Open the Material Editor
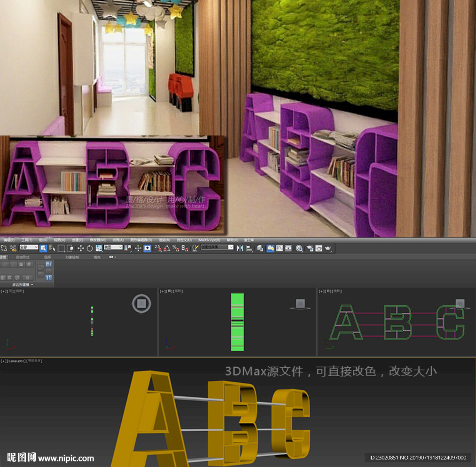 (x=299, y=248)
